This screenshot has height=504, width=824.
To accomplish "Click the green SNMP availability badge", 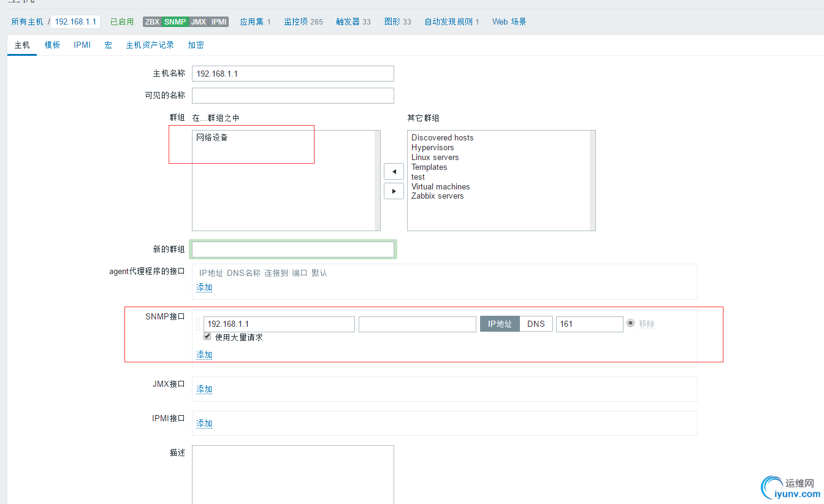I will [x=175, y=21].
